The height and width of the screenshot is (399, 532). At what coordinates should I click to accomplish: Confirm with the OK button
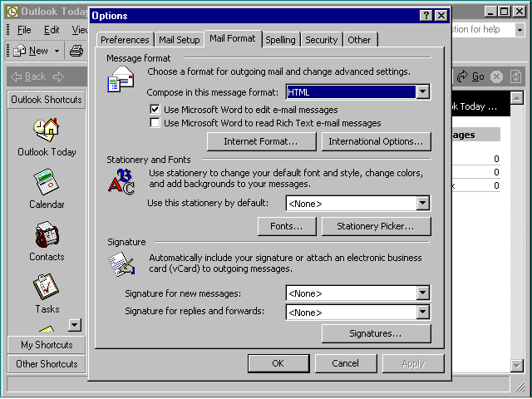[278, 363]
